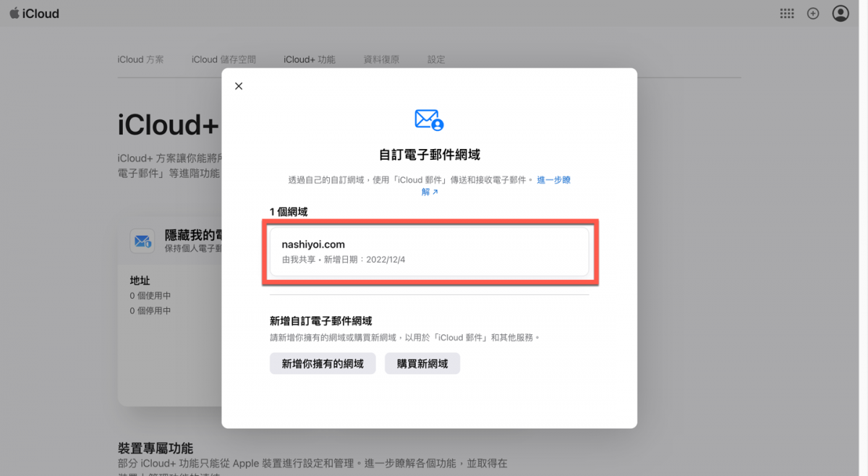This screenshot has height=476, width=868.
Task: Click 購買新網域 button
Action: click(422, 364)
